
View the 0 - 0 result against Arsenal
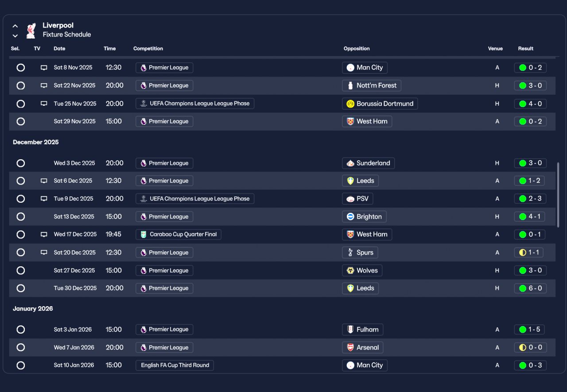530,347
